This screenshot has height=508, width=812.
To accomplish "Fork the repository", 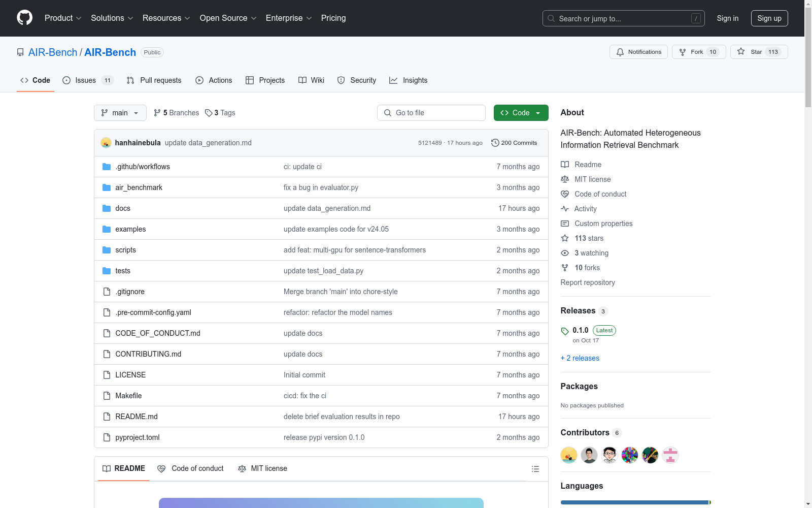I will (699, 52).
